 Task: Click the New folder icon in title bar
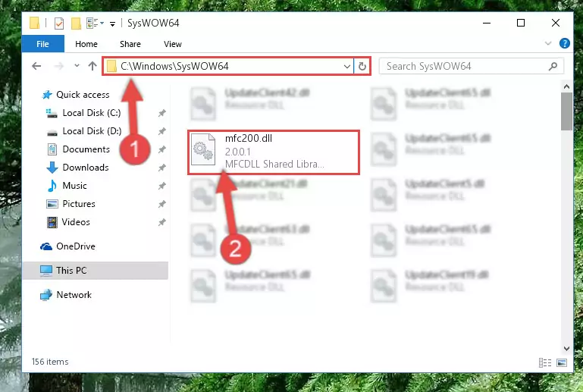coord(76,24)
